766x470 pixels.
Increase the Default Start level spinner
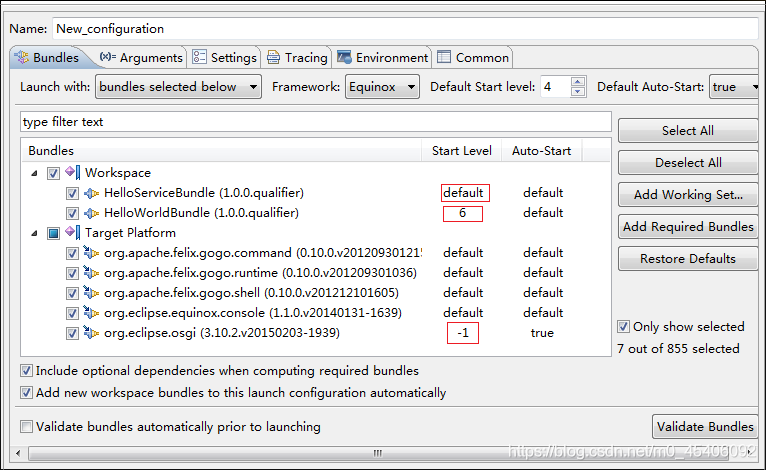pos(578,82)
